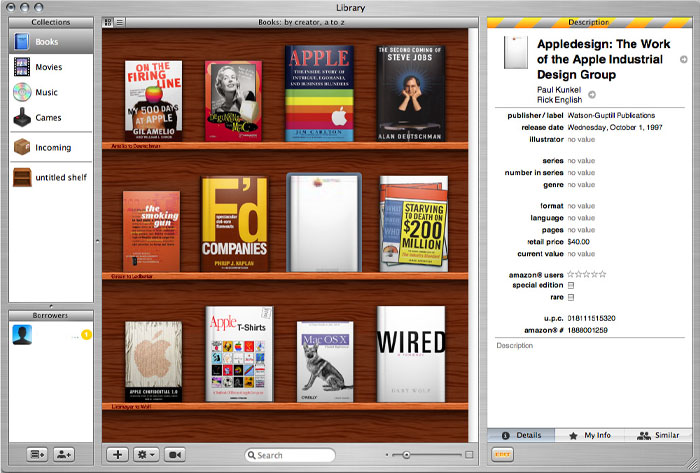Open the gear action menu

point(146,454)
